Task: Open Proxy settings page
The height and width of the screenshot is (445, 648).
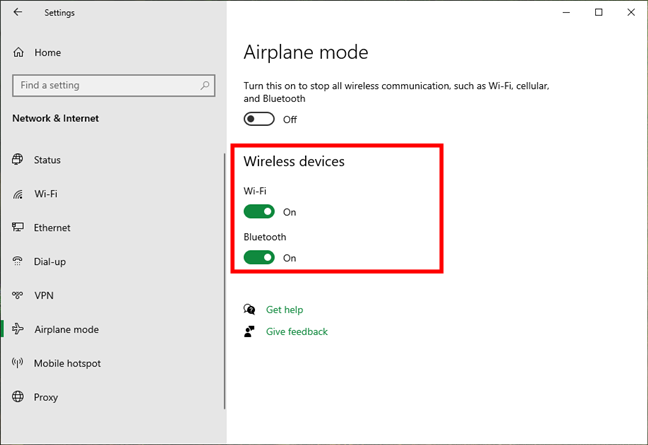Action: coord(46,397)
